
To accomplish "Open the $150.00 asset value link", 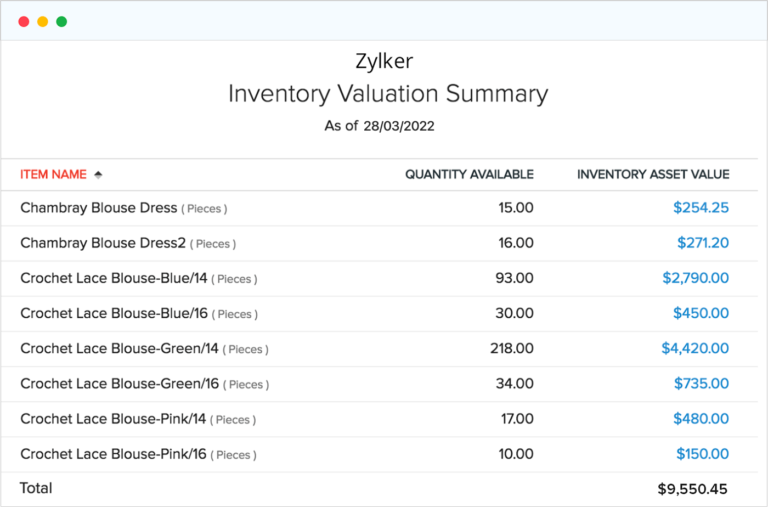I will (x=701, y=453).
